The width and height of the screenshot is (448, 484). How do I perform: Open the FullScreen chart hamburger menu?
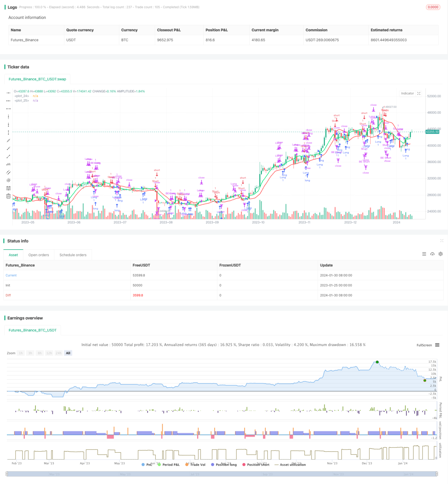tap(437, 345)
